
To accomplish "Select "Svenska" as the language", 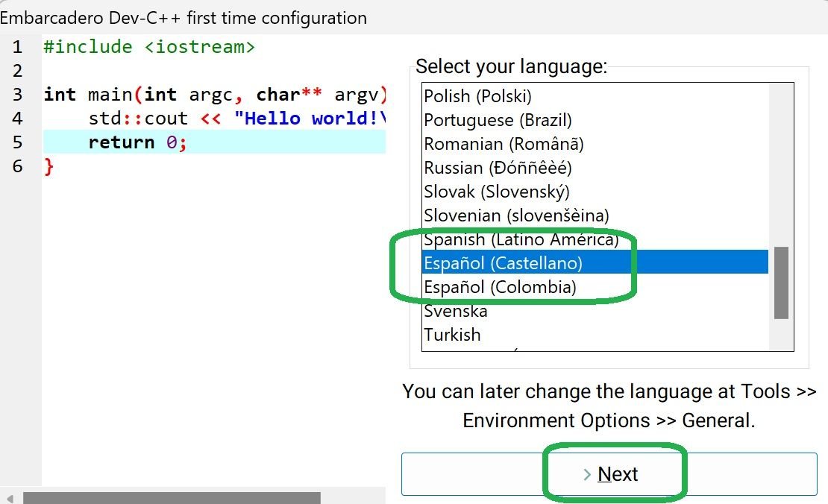I will pyautogui.click(x=456, y=310).
